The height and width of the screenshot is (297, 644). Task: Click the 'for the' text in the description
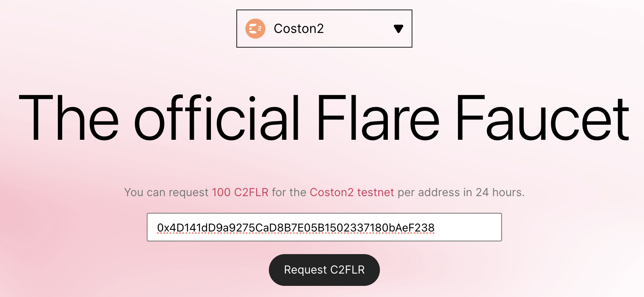289,193
